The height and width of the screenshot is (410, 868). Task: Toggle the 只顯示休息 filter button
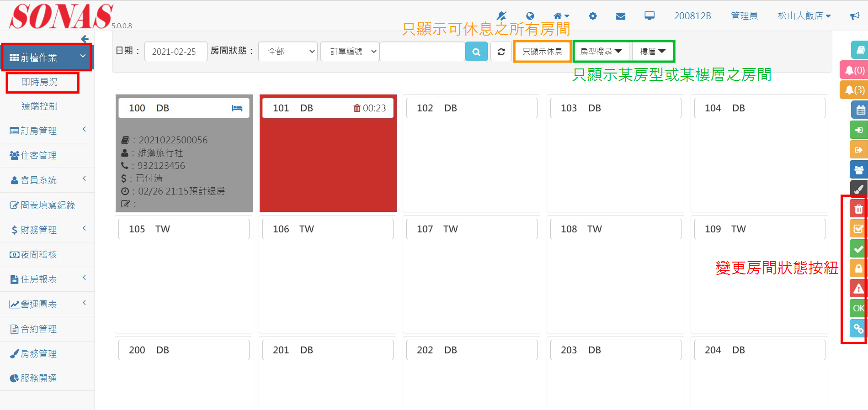[x=542, y=52]
